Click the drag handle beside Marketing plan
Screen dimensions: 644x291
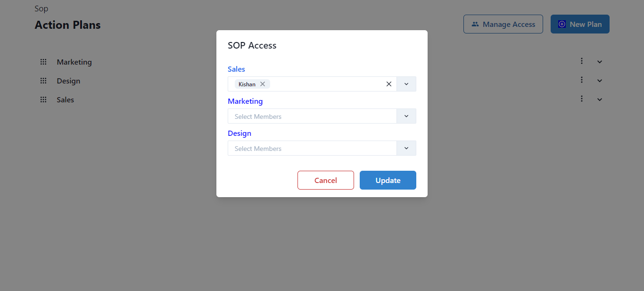43,62
